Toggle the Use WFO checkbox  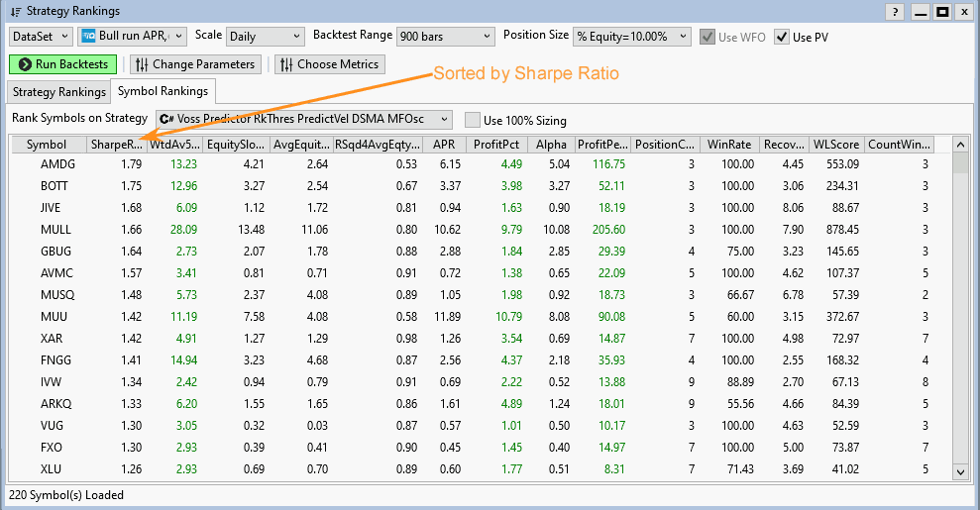coord(708,37)
